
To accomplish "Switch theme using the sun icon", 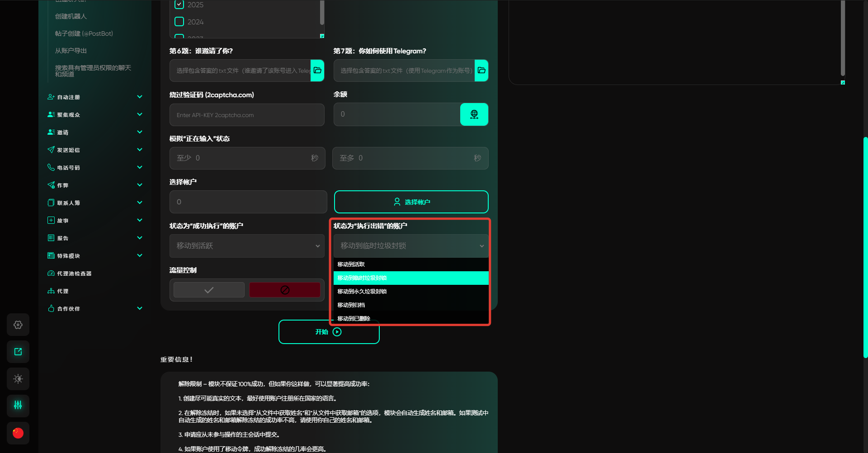I will tap(18, 379).
